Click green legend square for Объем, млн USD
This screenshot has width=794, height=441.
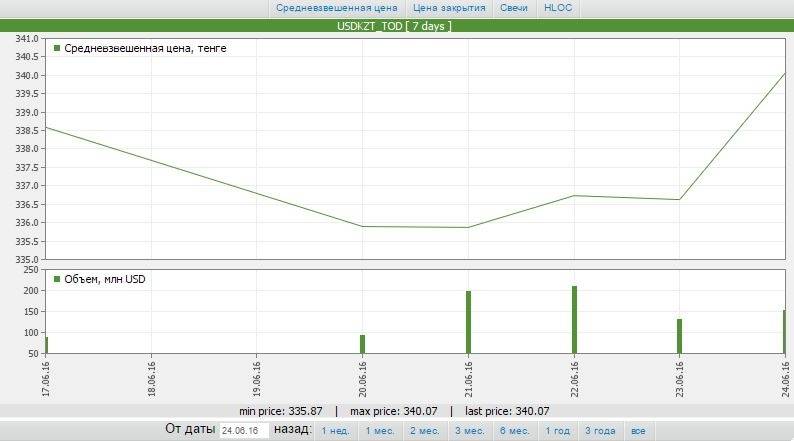(x=57, y=279)
